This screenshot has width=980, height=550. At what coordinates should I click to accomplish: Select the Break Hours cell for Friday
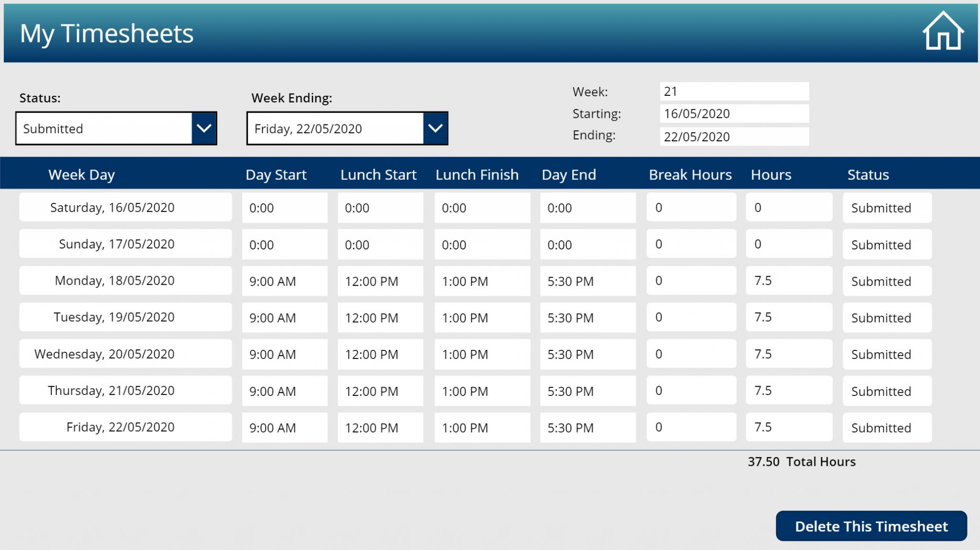[691, 427]
